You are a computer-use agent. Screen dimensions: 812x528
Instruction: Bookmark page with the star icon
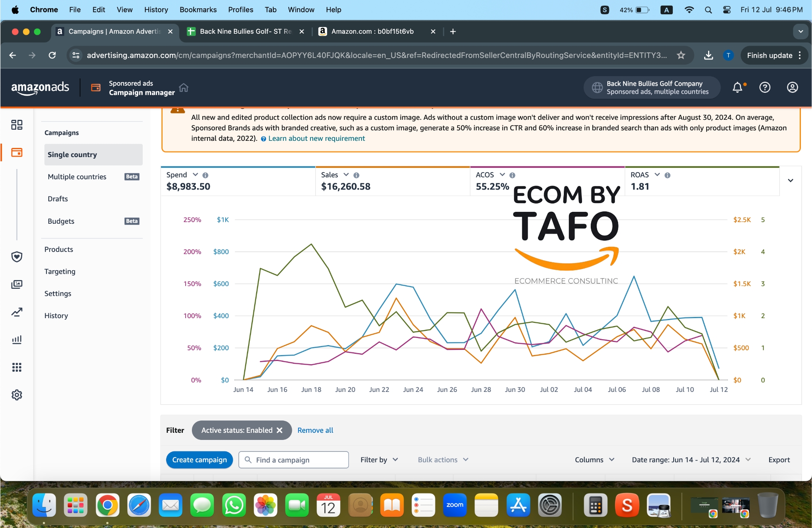[x=681, y=55]
